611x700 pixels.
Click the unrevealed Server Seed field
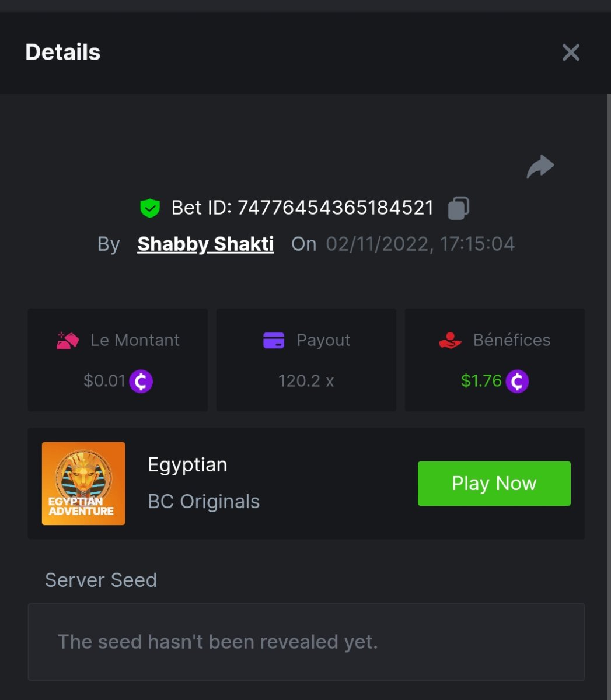[306, 642]
